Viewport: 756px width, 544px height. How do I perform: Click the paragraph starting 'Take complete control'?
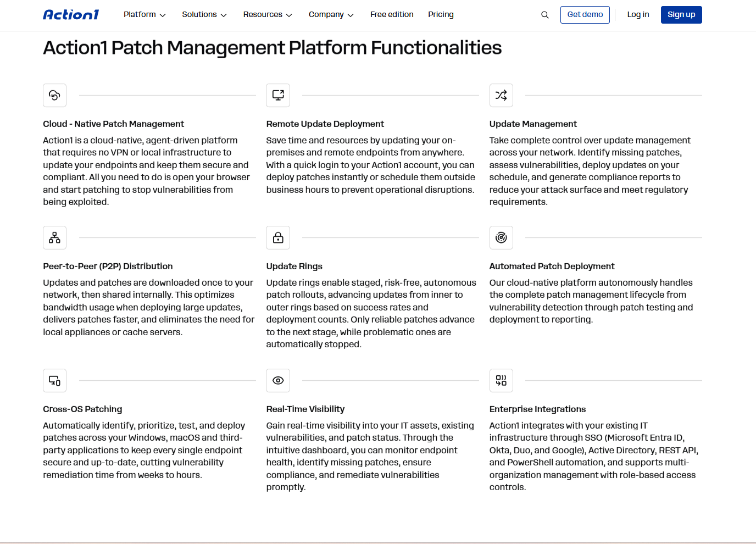590,171
